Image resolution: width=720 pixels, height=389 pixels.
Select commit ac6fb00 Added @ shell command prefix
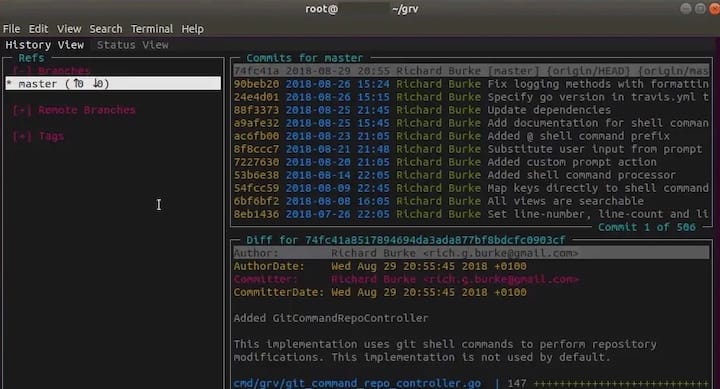[x=471, y=136]
